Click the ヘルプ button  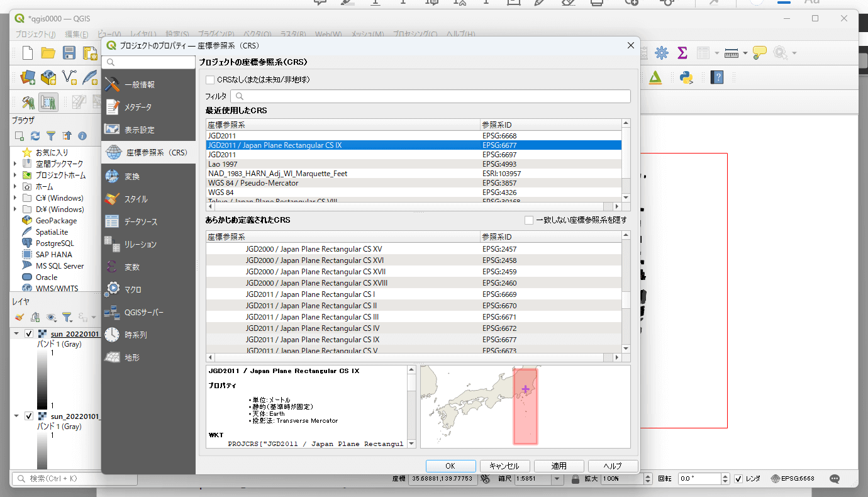[x=613, y=466]
